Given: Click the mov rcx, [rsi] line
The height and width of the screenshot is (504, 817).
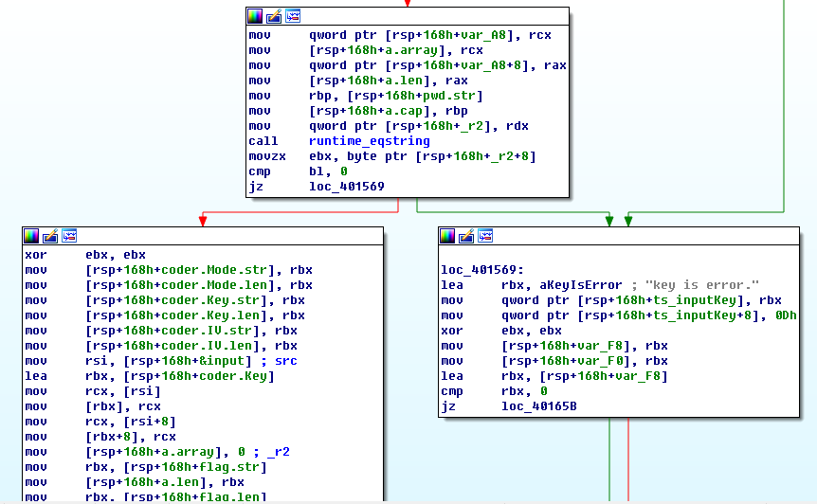Looking at the screenshot, I should pyautogui.click(x=93, y=391).
